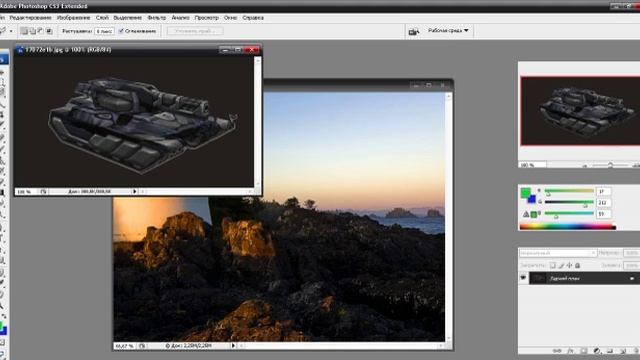
Task: Click vertical scrollbar of tank window
Action: pyautogui.click(x=257, y=122)
